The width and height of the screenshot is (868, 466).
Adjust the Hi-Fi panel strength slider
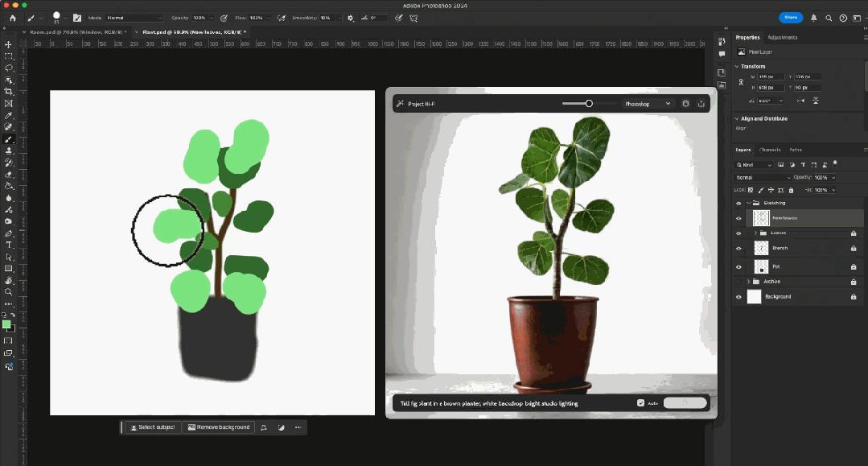589,104
